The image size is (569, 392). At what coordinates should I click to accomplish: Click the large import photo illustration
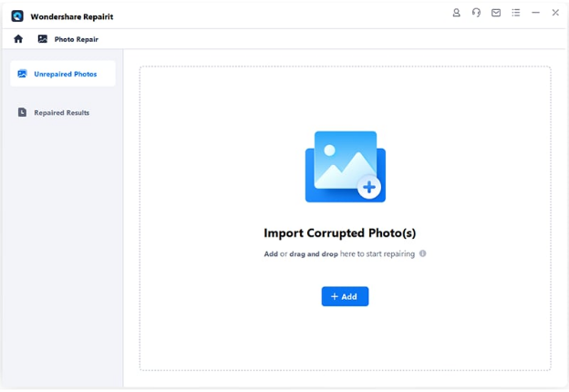(x=345, y=167)
